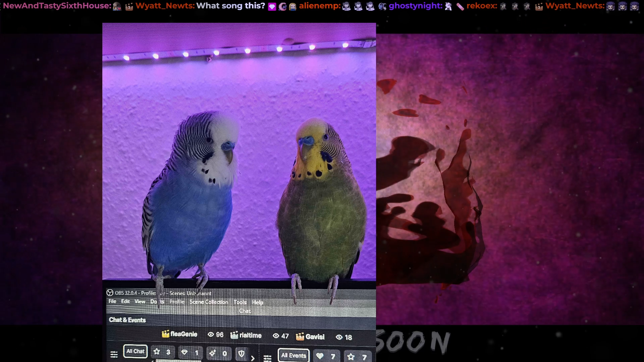Expand more chat filters with chevron arrow
The width and height of the screenshot is (644, 362).
(253, 358)
